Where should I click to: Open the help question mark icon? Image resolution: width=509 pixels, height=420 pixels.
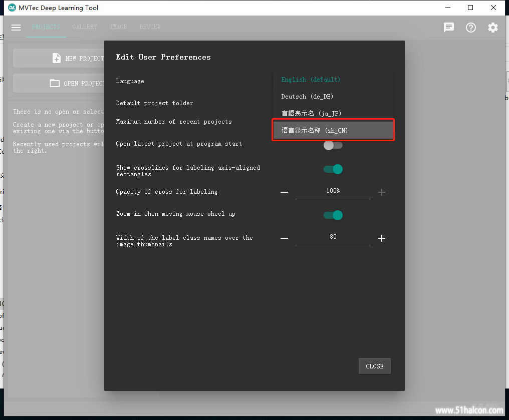pyautogui.click(x=471, y=28)
